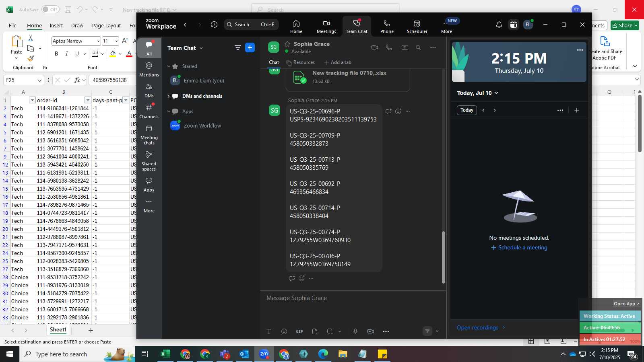Switch to the Phone tab
This screenshot has width=644, height=362.
(387, 27)
